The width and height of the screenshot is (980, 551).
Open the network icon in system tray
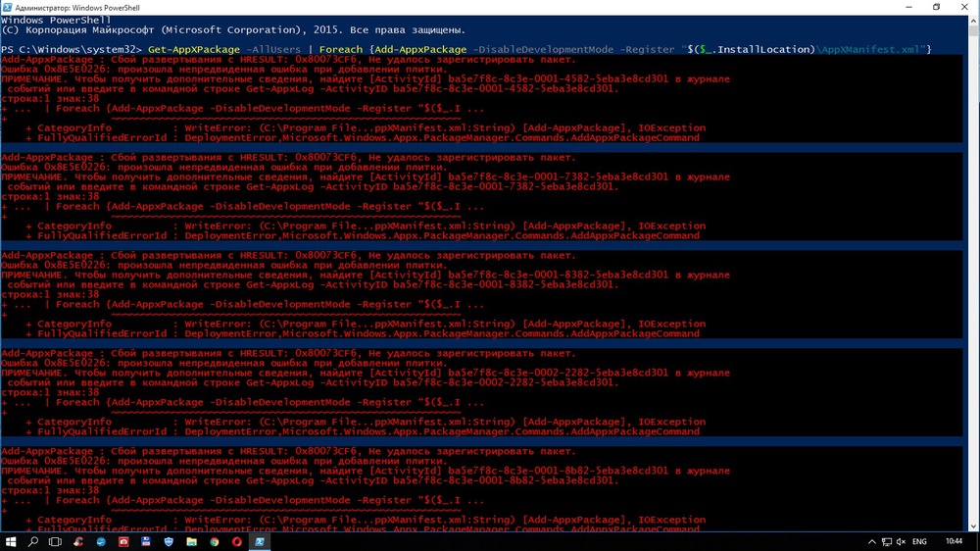886,541
